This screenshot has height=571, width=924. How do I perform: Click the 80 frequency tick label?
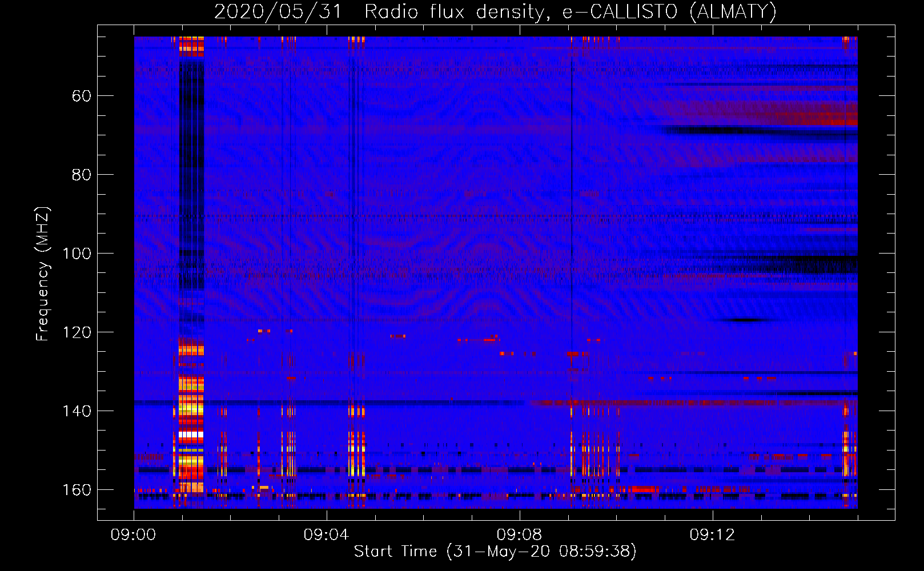[x=82, y=175]
